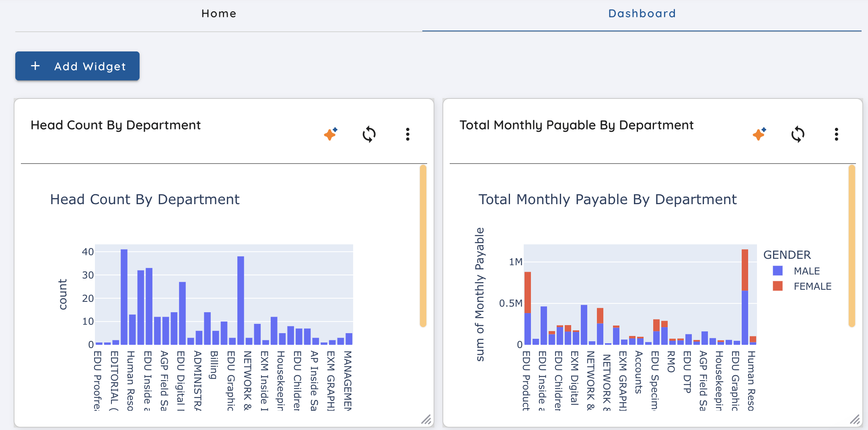Select the Dashboard tab
Viewport: 868px width, 430px height.
tap(642, 14)
